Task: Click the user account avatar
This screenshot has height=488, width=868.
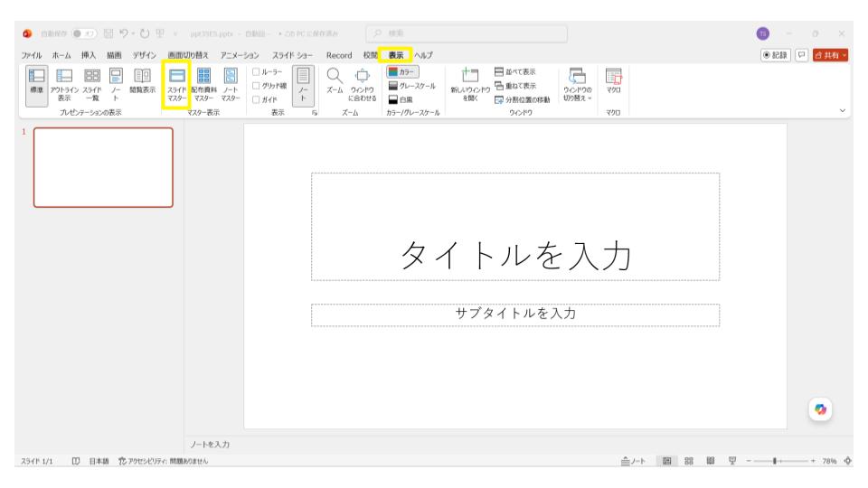Action: [763, 33]
